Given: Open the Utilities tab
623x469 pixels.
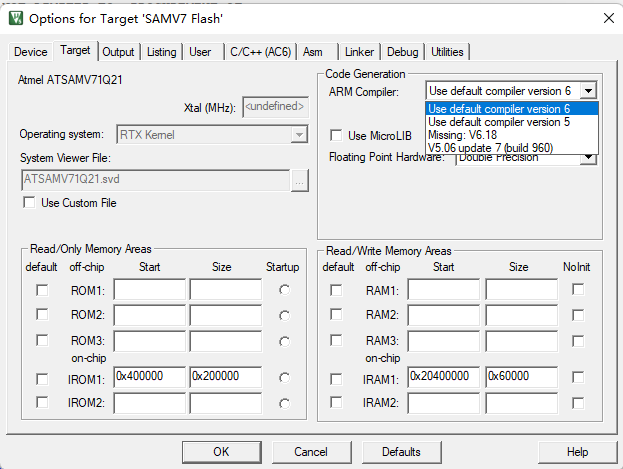Looking at the screenshot, I should tap(447, 52).
